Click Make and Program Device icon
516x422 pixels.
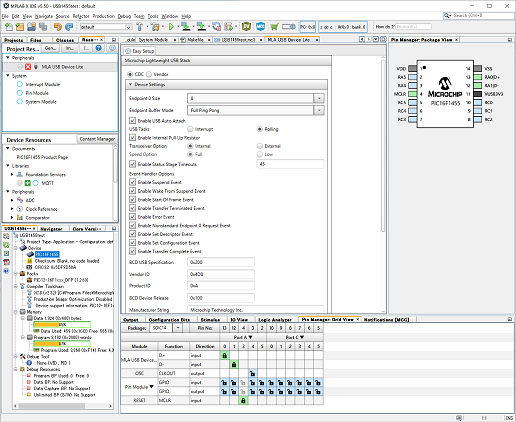(186, 27)
